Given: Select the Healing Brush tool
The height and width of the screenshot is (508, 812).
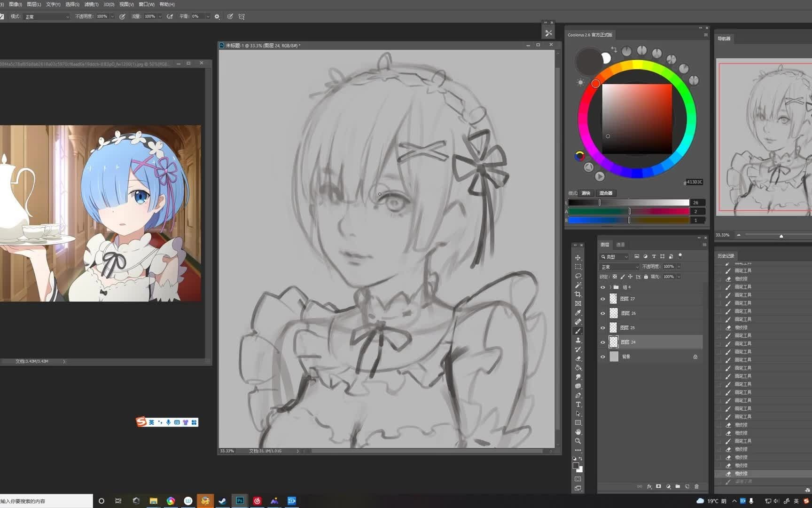Looking at the screenshot, I should click(x=578, y=322).
